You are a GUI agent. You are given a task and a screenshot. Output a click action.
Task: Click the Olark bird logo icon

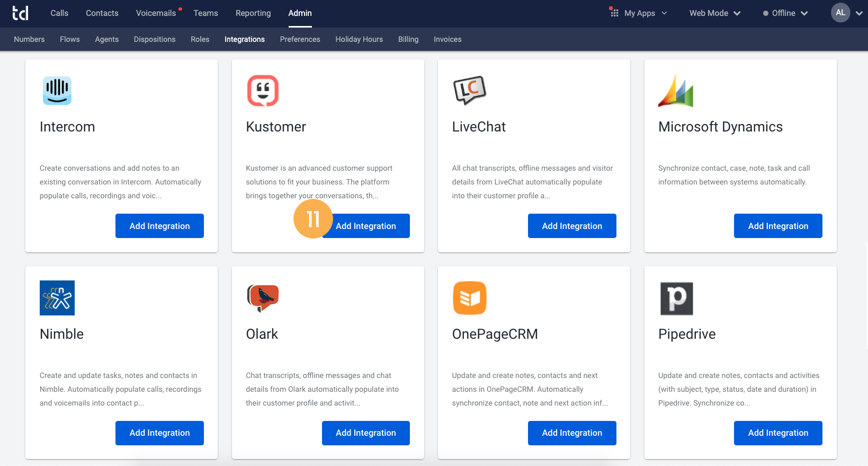(263, 298)
